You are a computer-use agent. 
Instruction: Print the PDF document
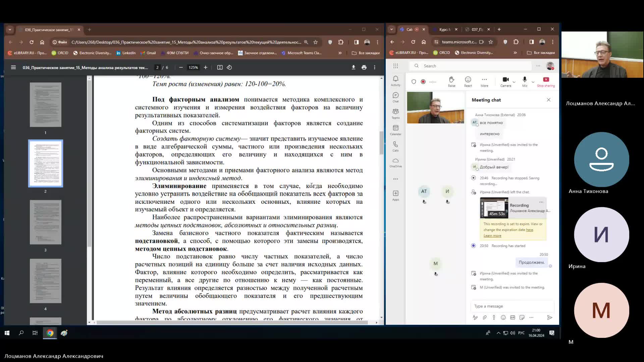364,67
